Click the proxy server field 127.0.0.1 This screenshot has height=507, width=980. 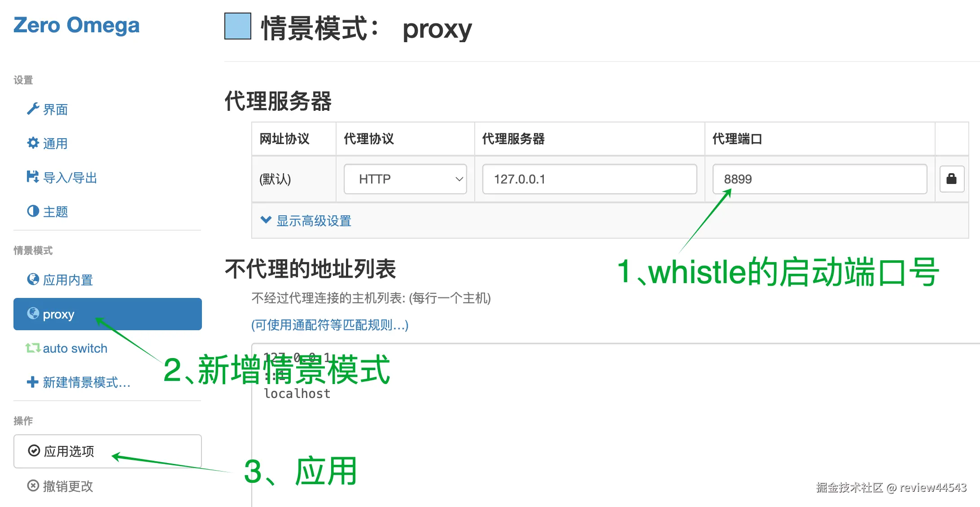click(x=590, y=179)
